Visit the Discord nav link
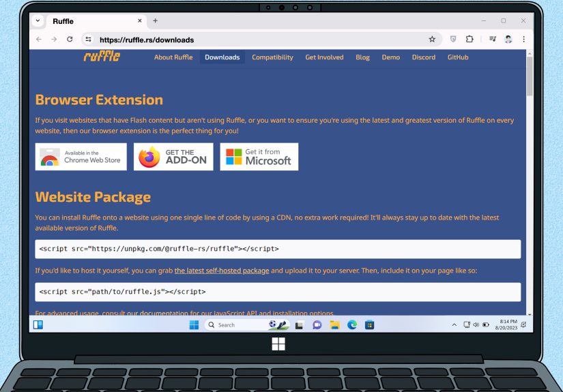The image size is (563, 392). coord(424,57)
